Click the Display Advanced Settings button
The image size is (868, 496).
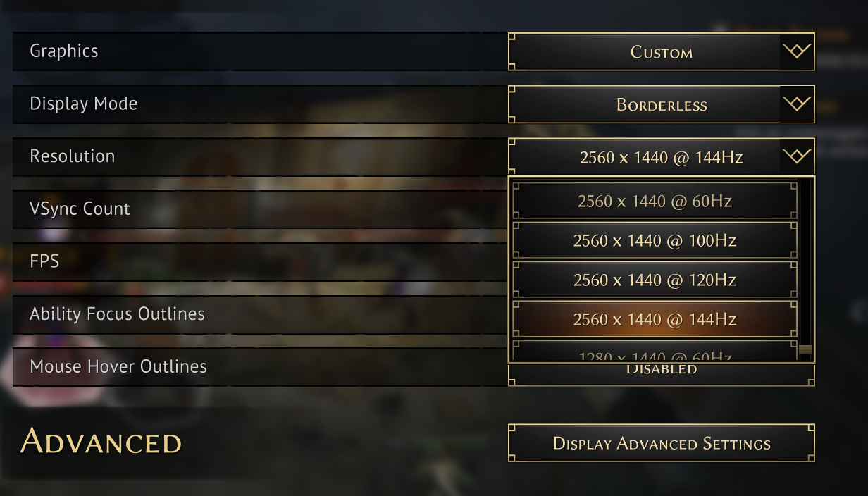pyautogui.click(x=661, y=443)
